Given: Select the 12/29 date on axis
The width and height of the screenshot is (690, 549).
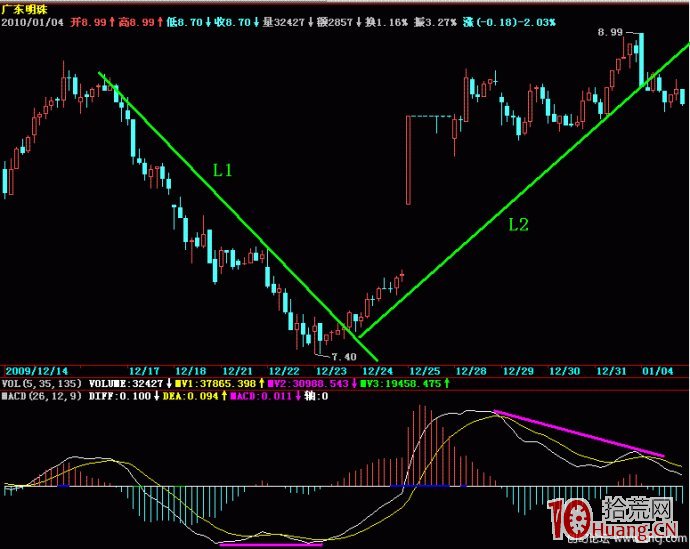Looking at the screenshot, I should [518, 371].
